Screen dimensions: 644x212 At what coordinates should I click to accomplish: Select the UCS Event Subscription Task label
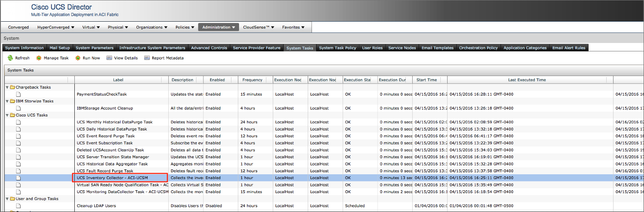pyautogui.click(x=105, y=143)
